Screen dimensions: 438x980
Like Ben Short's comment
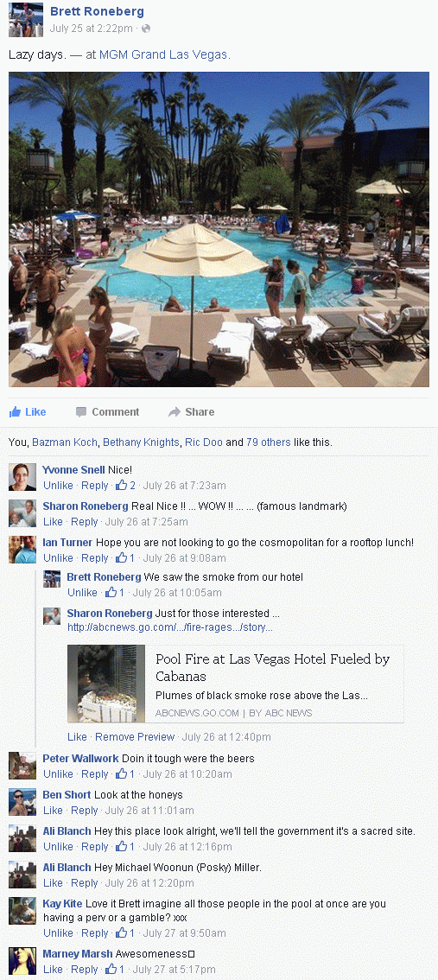pyautogui.click(x=53, y=811)
